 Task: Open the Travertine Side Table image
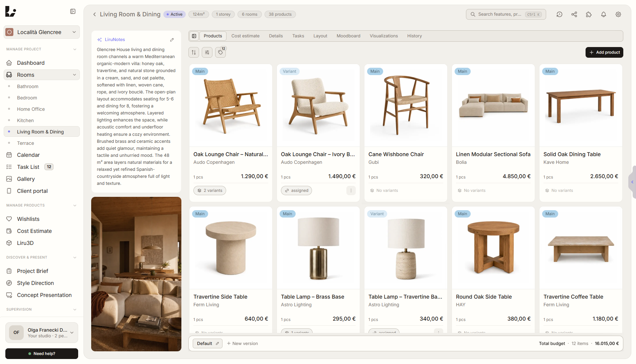point(231,248)
